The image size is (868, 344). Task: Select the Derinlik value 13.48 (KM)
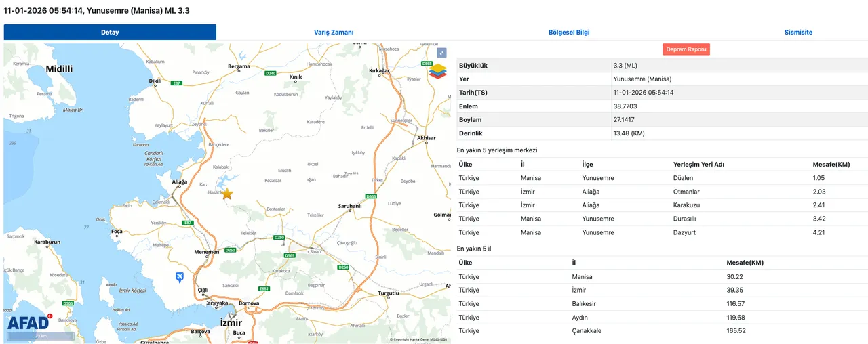tap(629, 133)
